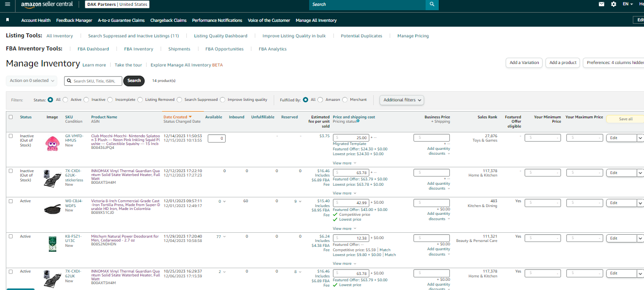The height and width of the screenshot is (290, 644).
Task: Click Add a product button
Action: (563, 63)
